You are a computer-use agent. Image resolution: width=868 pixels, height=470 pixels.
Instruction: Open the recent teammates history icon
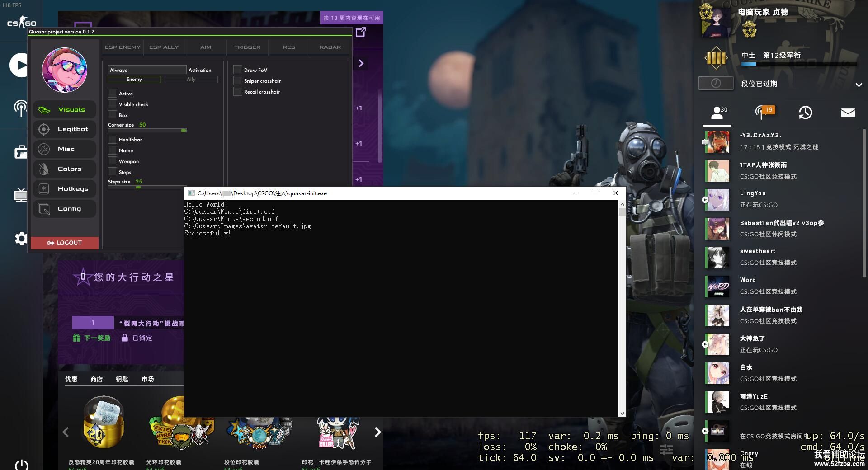[805, 113]
